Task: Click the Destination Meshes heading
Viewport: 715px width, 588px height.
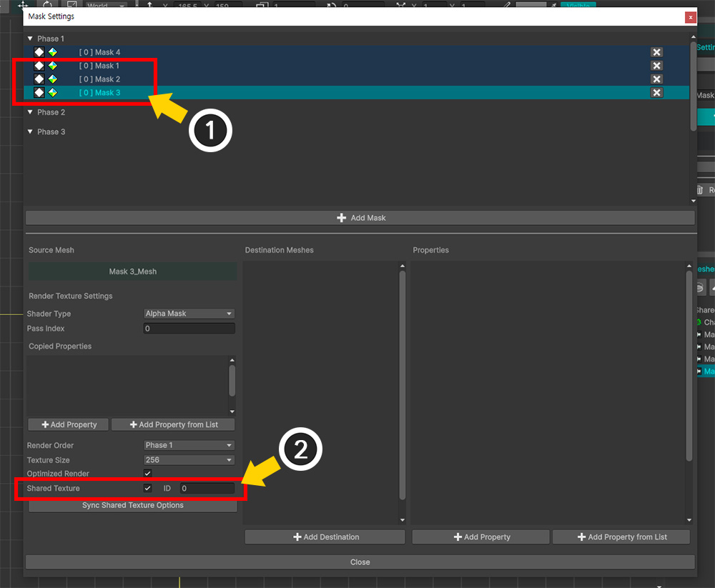Action: coord(279,250)
